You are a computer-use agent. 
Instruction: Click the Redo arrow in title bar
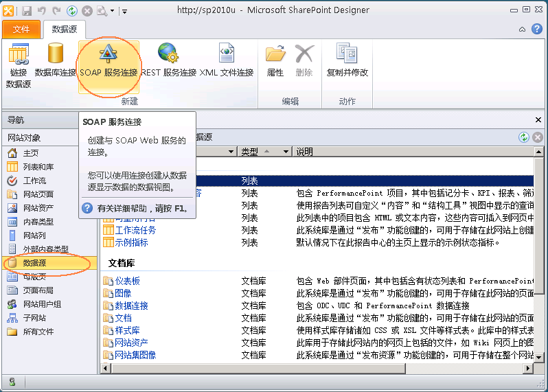click(x=56, y=11)
